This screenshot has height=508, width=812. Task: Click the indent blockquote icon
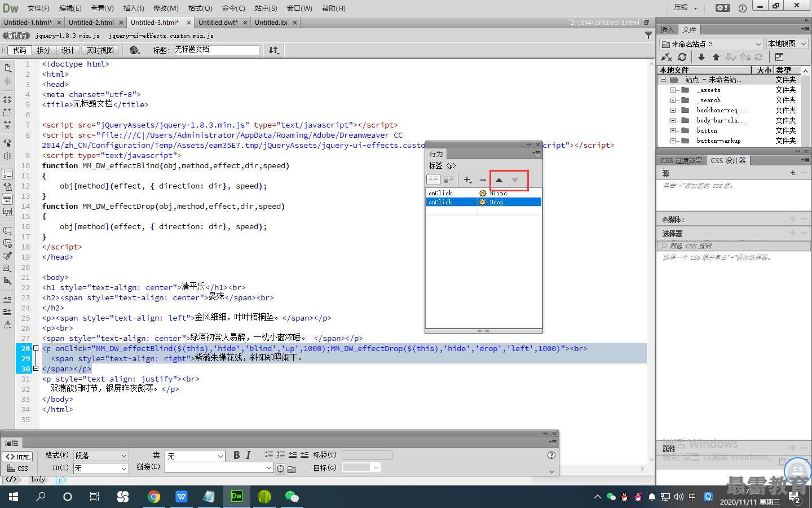click(x=304, y=455)
